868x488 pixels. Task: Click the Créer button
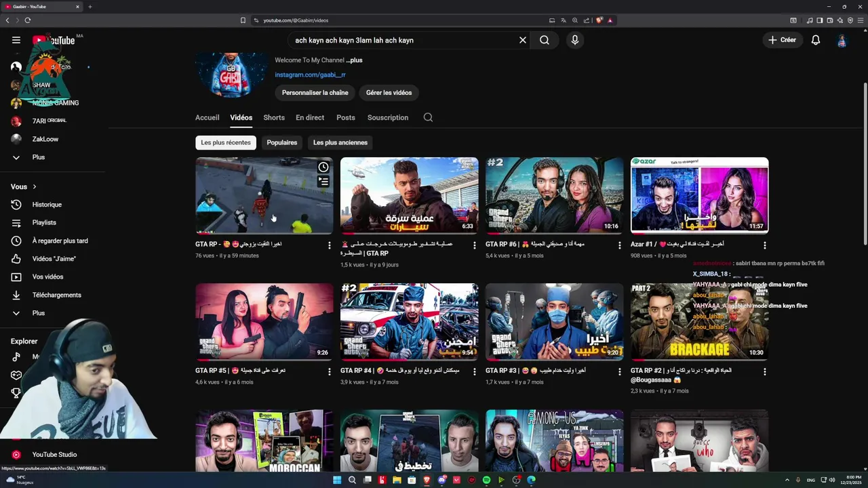click(x=782, y=40)
